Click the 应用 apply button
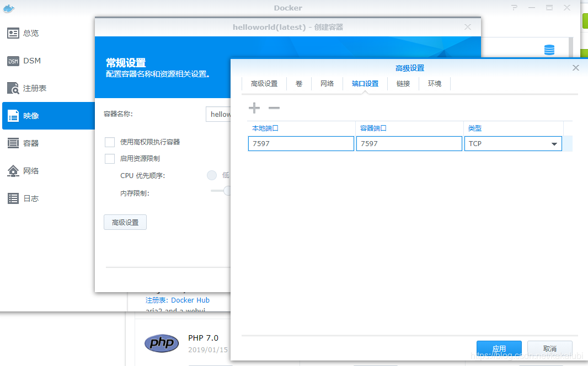This screenshot has height=366, width=588. click(x=499, y=348)
